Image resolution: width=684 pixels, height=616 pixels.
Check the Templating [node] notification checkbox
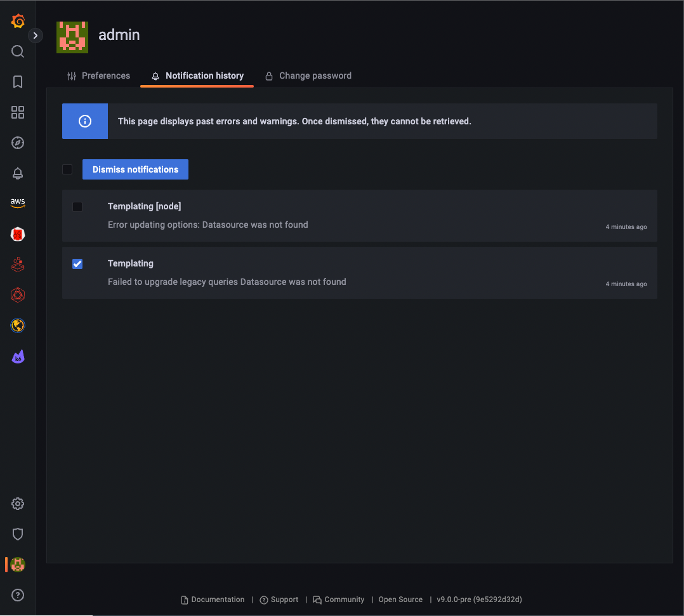tap(77, 207)
